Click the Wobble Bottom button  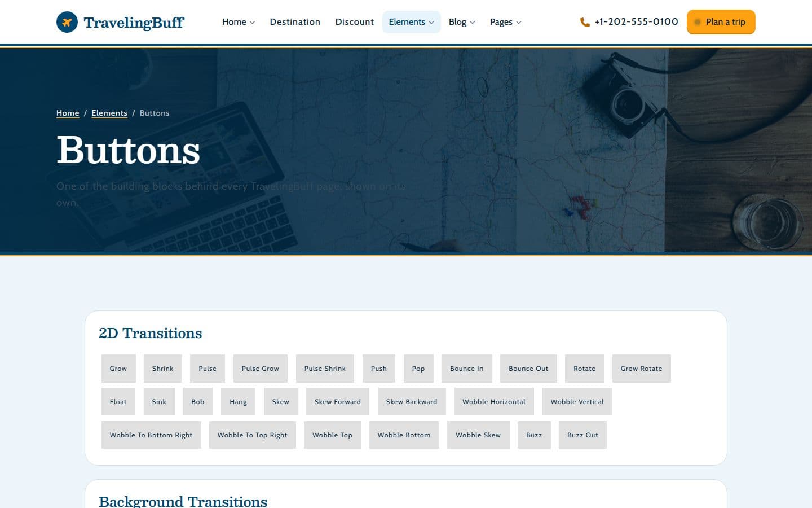click(x=404, y=435)
